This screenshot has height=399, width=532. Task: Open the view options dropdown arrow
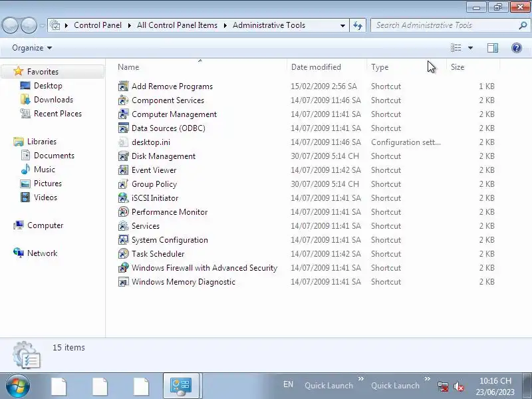point(470,48)
